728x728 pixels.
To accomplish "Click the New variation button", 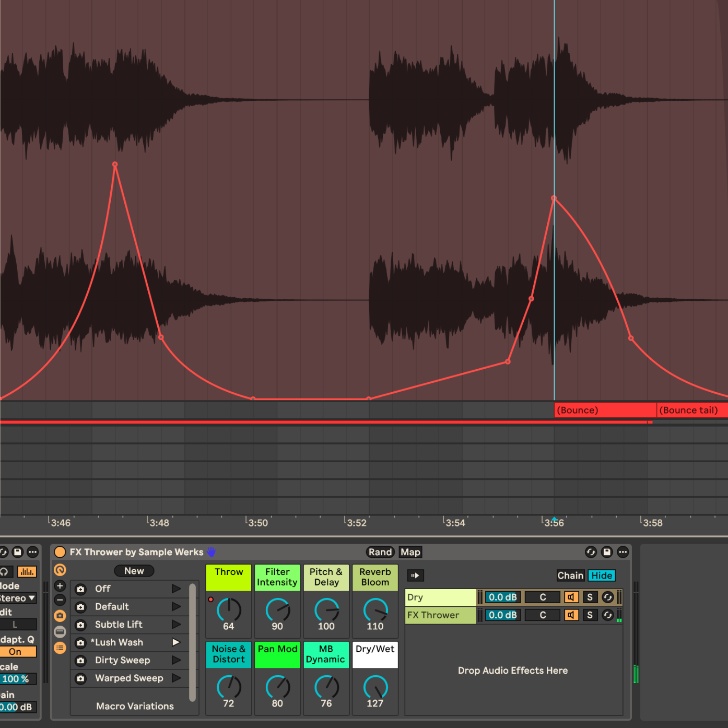I will coord(134,571).
